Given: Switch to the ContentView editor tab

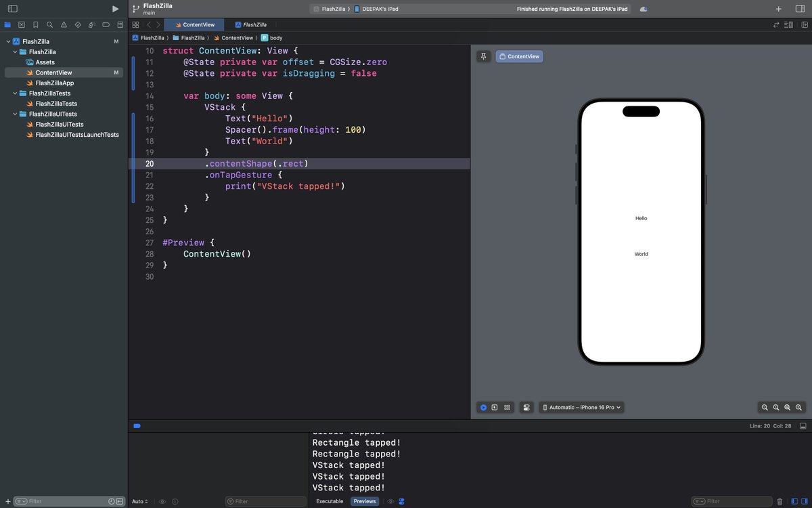Looking at the screenshot, I should tap(195, 24).
